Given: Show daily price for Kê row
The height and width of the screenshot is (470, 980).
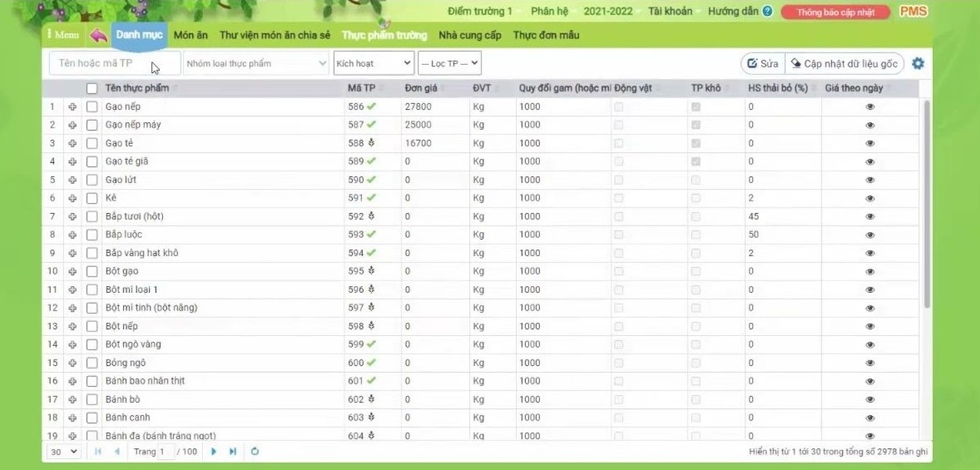Looking at the screenshot, I should click(869, 198).
